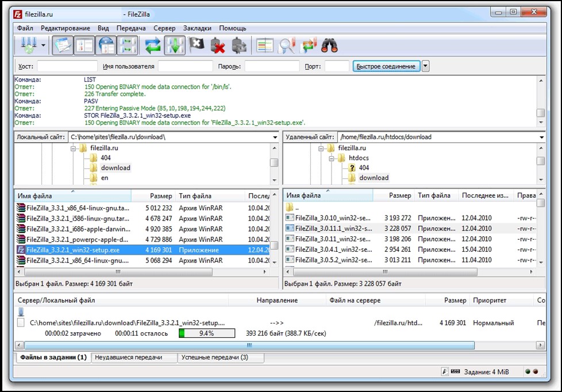Sort local files by Тип файла column
The image size is (562, 392).
209,196
